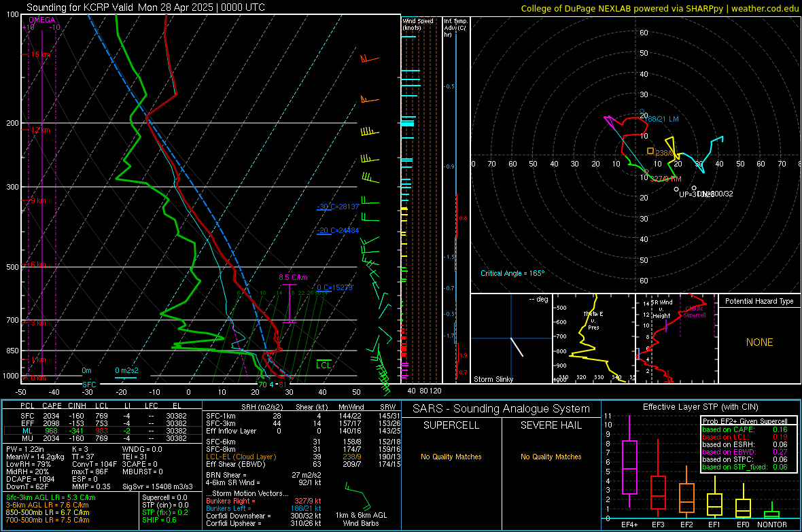This screenshot has width=802, height=532.
Task: Click the STP (fix) = 0.2 value
Action: pyautogui.click(x=164, y=512)
